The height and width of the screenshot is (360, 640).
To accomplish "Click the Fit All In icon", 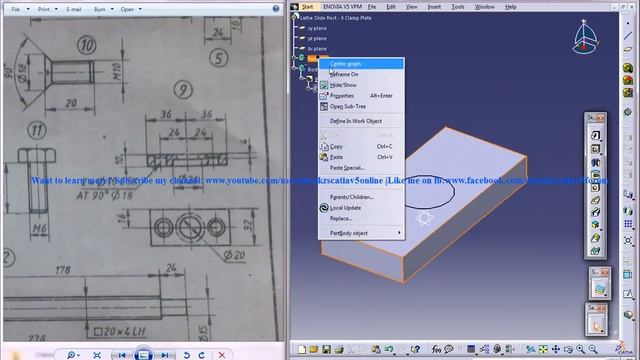I will [x=543, y=349].
